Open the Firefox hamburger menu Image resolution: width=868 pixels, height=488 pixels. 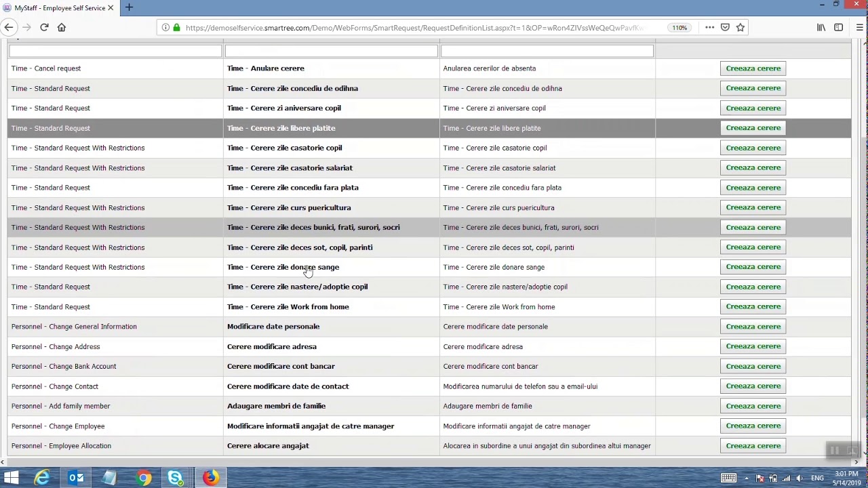(x=860, y=27)
